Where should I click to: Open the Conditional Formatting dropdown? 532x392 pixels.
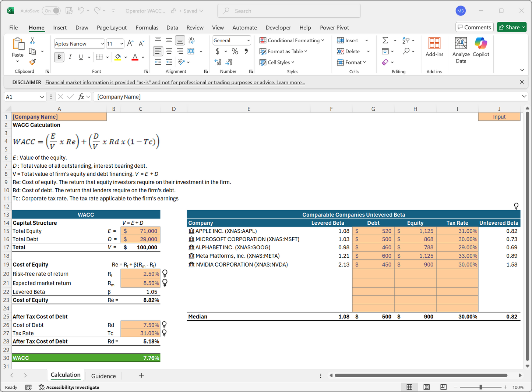(x=292, y=40)
